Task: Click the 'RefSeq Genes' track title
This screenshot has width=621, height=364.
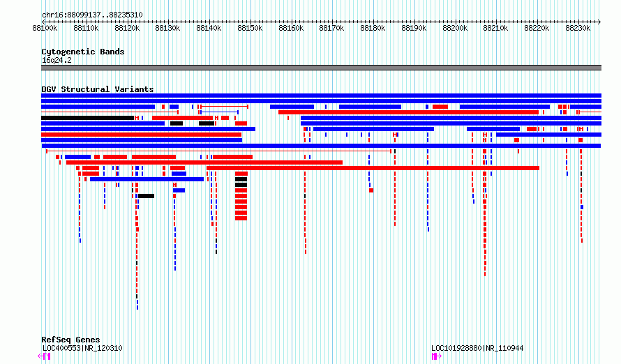Action: click(70, 340)
